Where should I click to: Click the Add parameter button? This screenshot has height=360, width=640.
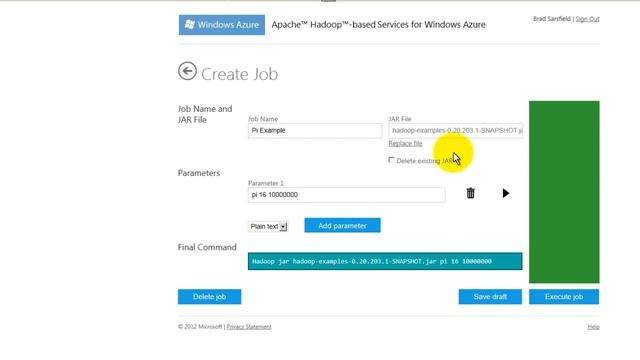[x=342, y=225]
